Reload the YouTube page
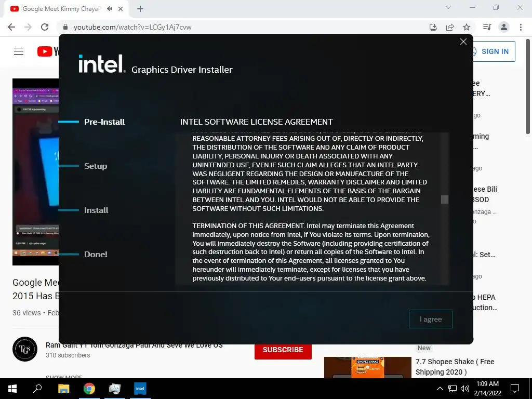The height and width of the screenshot is (399, 532). pos(45,27)
